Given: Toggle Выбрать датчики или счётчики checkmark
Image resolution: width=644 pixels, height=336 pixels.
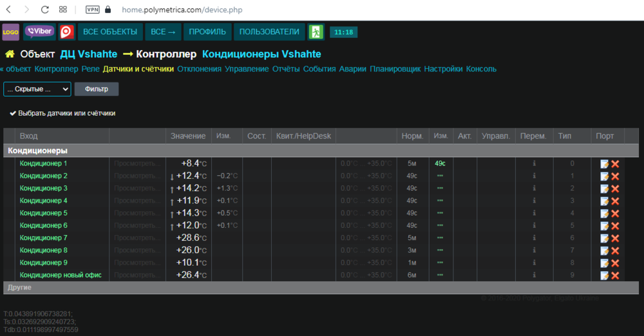Looking at the screenshot, I should pyautogui.click(x=13, y=113).
